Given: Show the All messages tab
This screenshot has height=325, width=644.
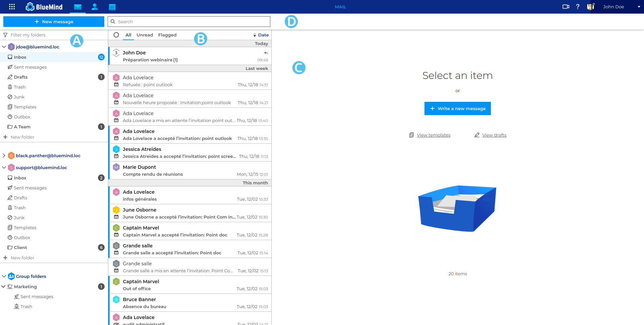Looking at the screenshot, I should click(128, 35).
